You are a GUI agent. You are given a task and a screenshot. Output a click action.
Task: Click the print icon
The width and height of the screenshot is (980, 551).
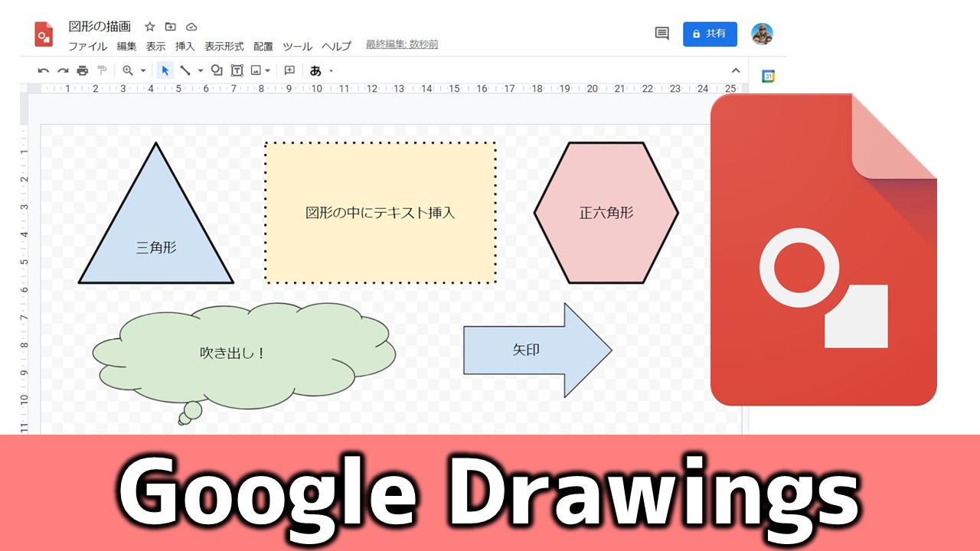pos(83,70)
